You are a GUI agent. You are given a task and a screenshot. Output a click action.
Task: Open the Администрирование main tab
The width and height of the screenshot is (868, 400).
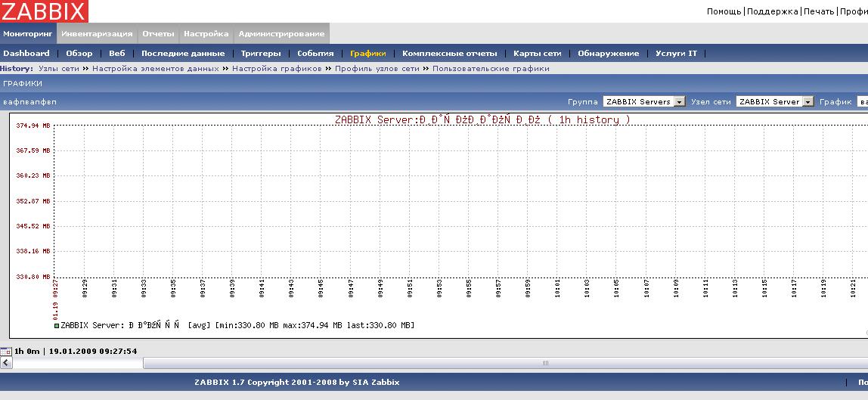click(x=282, y=34)
